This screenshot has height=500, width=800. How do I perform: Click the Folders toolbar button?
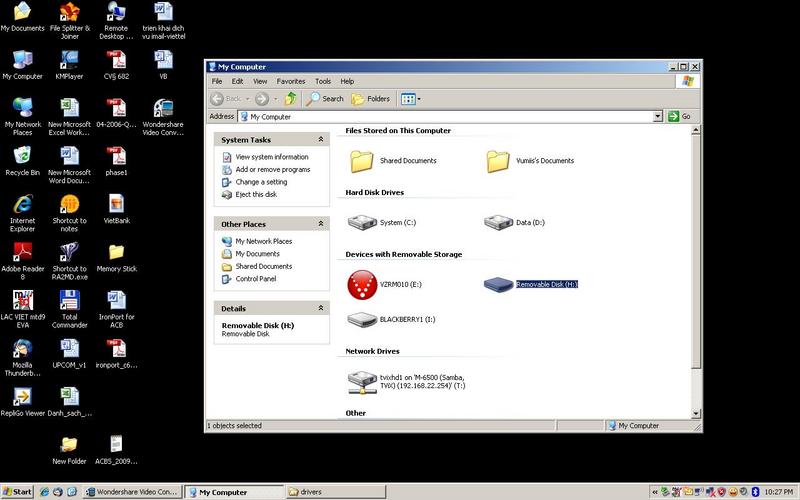click(x=370, y=99)
